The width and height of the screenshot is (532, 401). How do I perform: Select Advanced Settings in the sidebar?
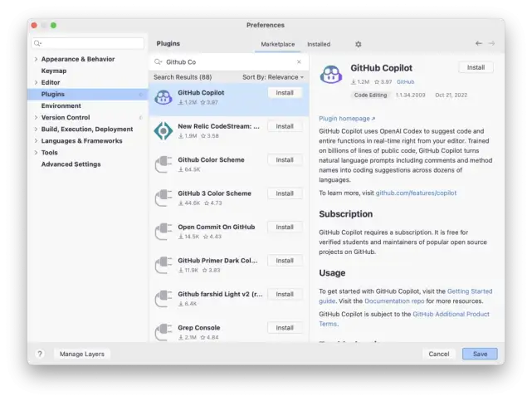(71, 164)
